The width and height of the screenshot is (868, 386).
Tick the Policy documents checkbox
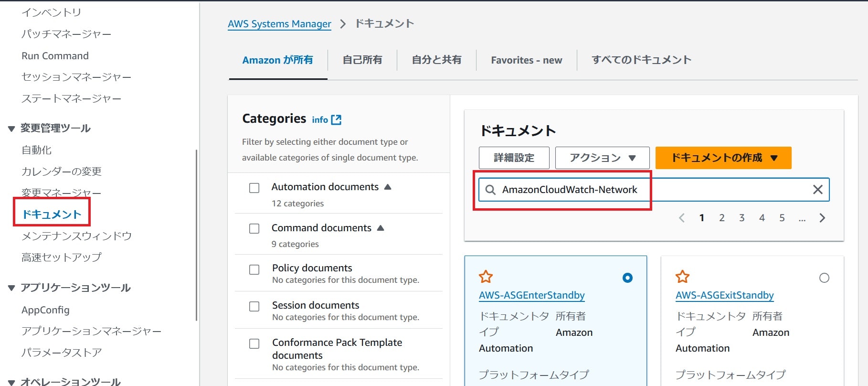pyautogui.click(x=254, y=269)
